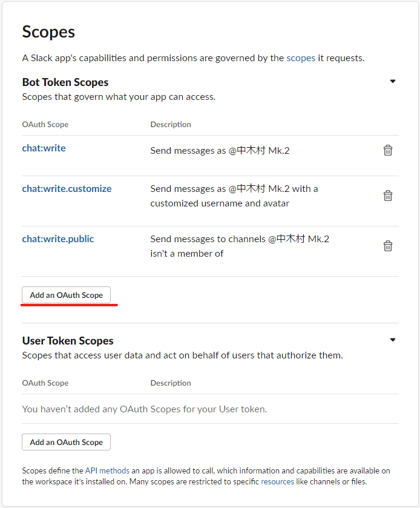The height and width of the screenshot is (508, 420).
Task: Add an OAuth Scope under Bot Token Scopes
Action: click(67, 295)
